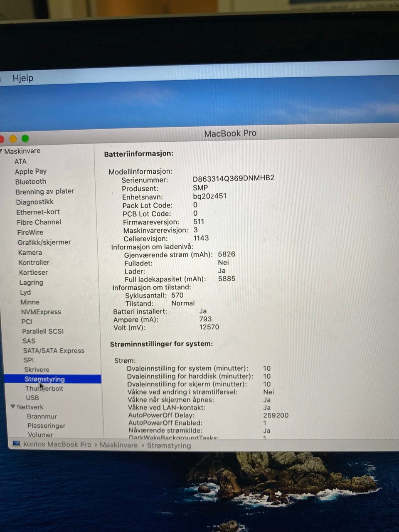Click the MacBook Pro window title
Screen dimensions: 399x532
[230, 133]
